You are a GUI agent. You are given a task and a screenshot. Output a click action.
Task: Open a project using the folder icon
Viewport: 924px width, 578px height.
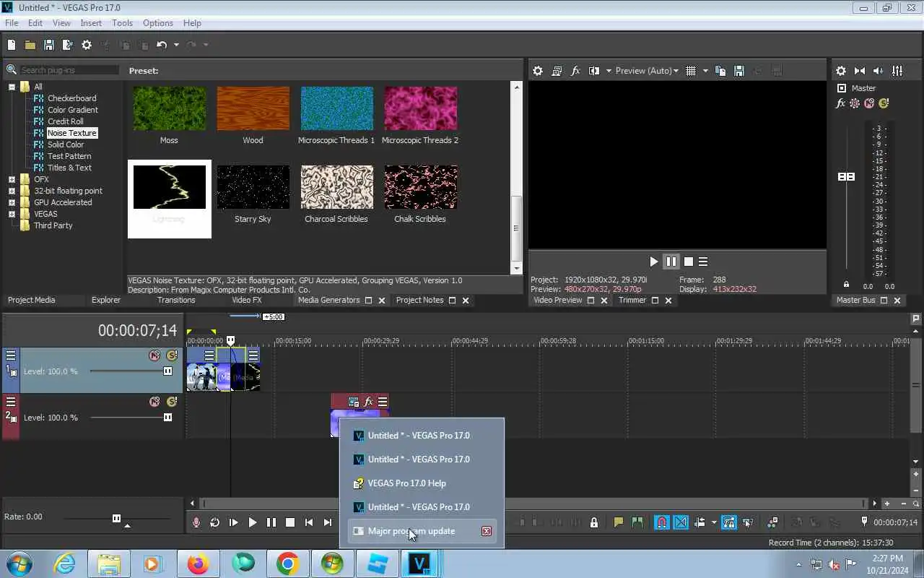(30, 45)
